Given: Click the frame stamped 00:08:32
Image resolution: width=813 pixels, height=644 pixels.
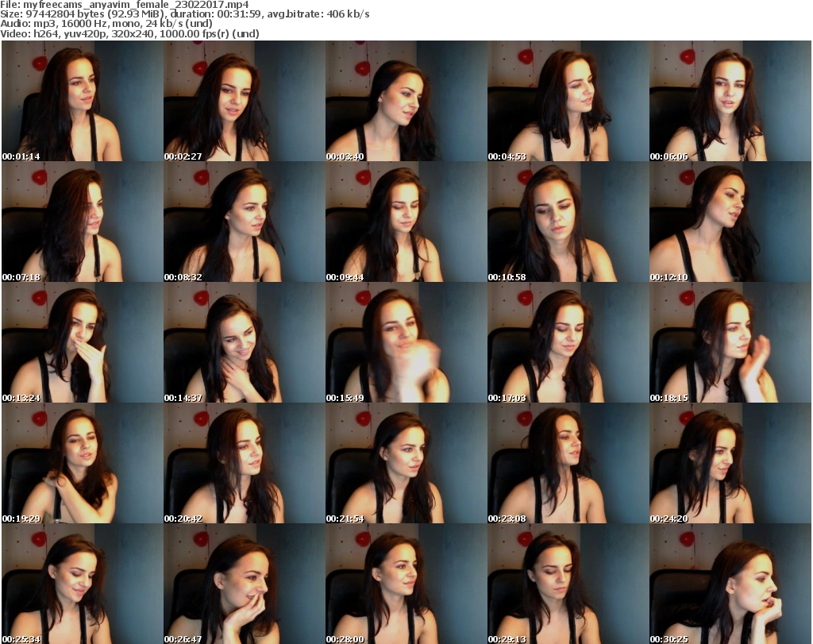Looking at the screenshot, I should pos(245,222).
